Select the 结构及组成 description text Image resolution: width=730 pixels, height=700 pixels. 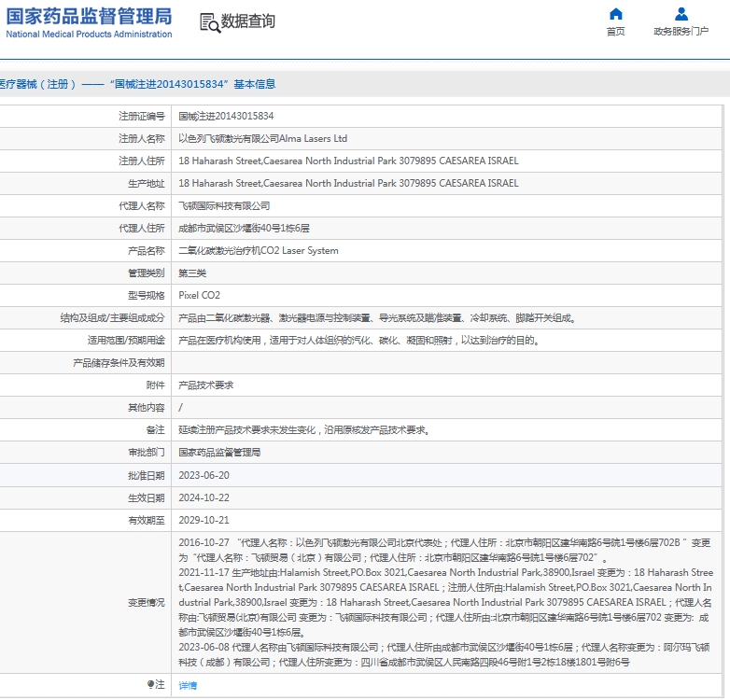[x=377, y=318]
